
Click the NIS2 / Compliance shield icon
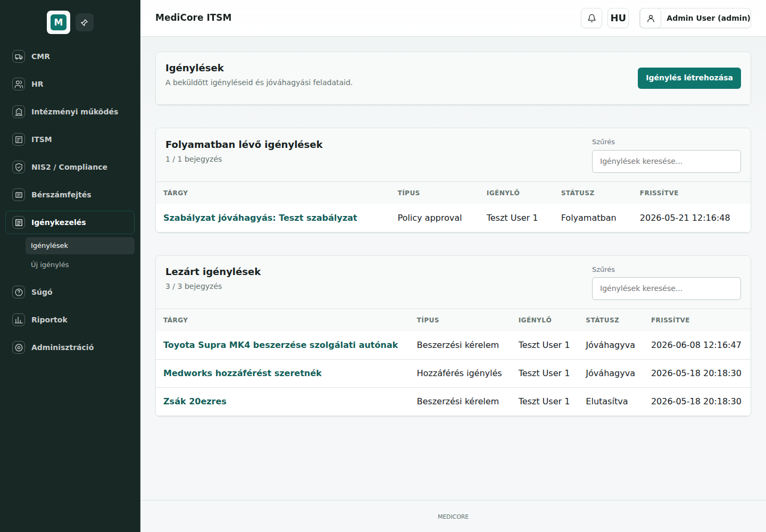19,167
